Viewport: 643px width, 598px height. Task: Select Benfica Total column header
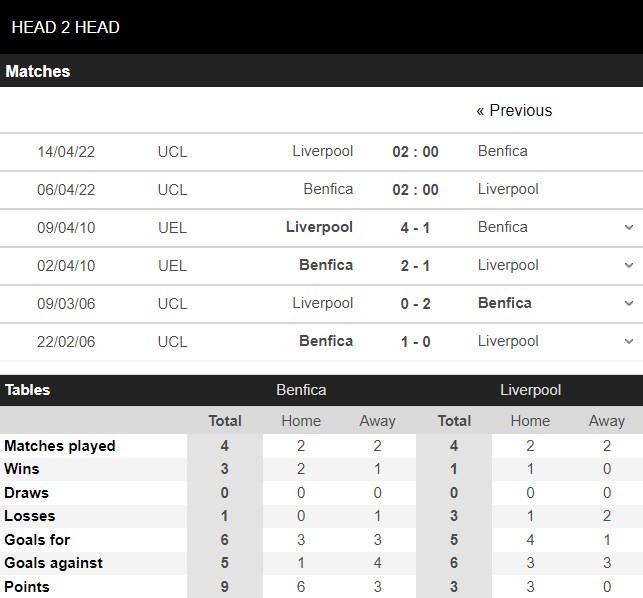click(225, 421)
